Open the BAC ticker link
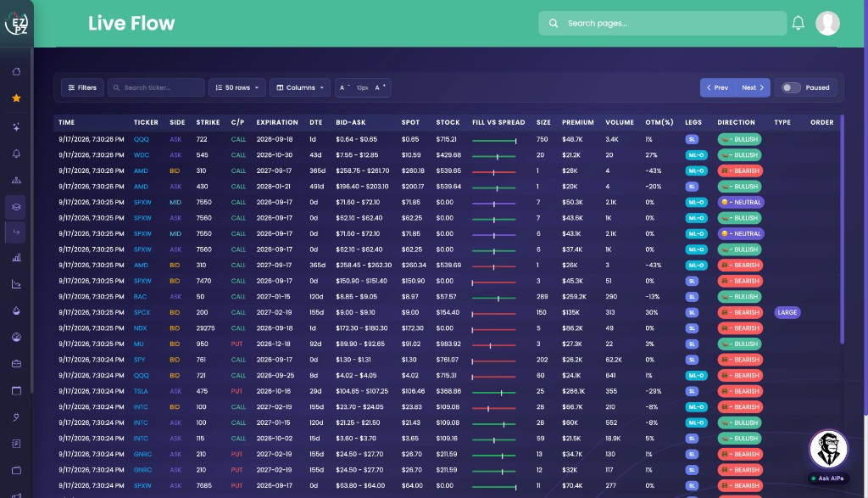The height and width of the screenshot is (498, 868). (140, 297)
